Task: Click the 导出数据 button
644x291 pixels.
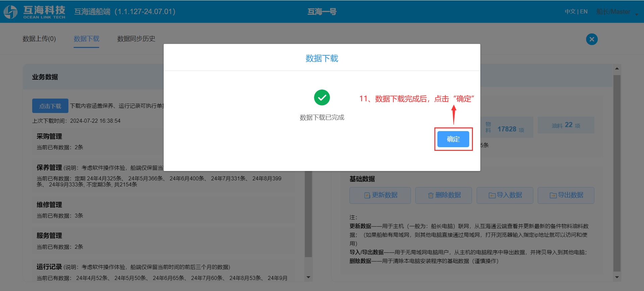Action: point(566,195)
